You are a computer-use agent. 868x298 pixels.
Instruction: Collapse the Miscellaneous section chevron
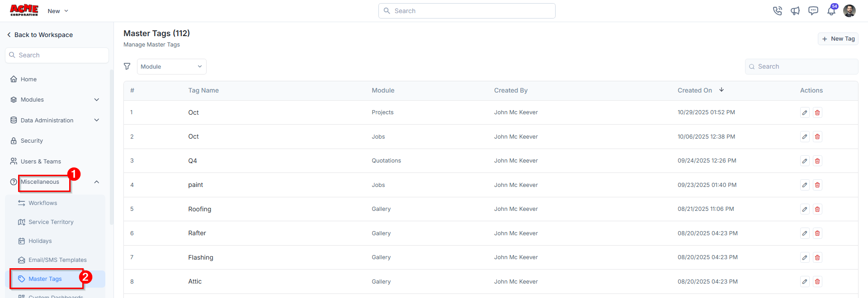(x=96, y=182)
